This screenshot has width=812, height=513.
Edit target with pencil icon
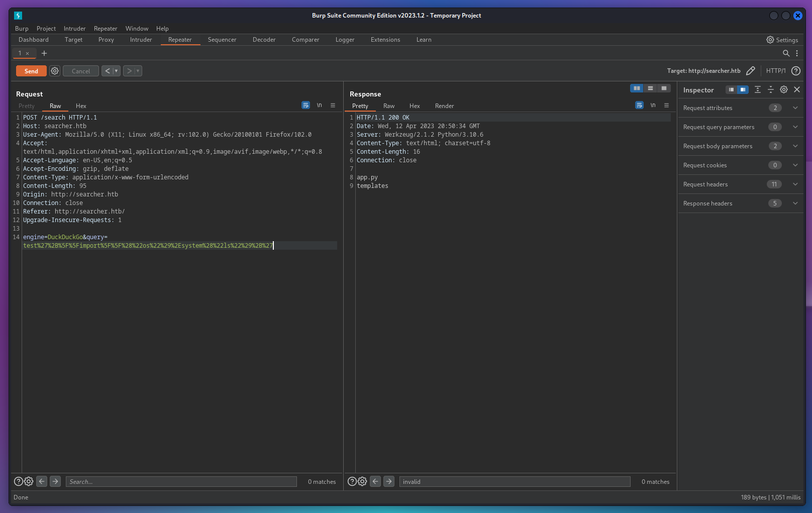(751, 71)
